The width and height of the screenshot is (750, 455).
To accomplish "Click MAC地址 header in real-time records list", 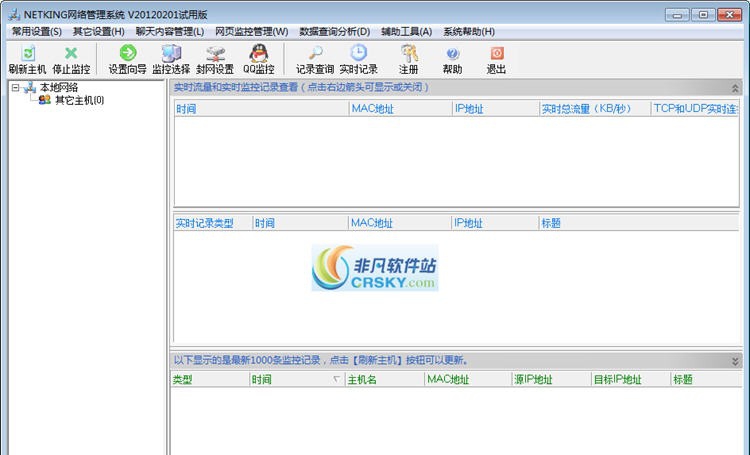I will coord(399,223).
